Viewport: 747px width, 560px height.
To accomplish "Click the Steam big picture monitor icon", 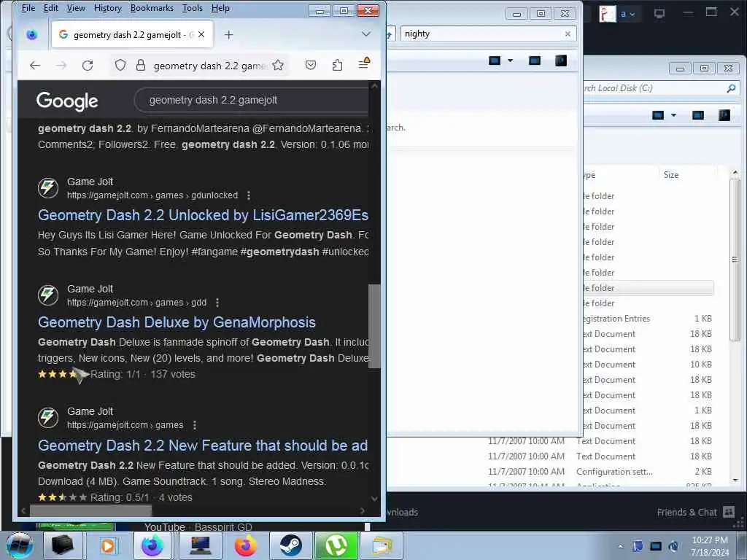I will (x=659, y=13).
